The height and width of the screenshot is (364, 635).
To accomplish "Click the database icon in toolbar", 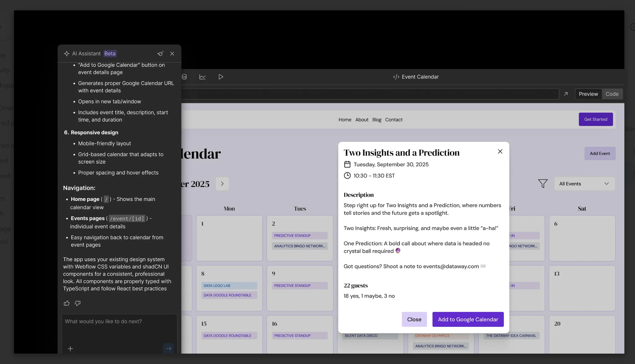I will 184,77.
